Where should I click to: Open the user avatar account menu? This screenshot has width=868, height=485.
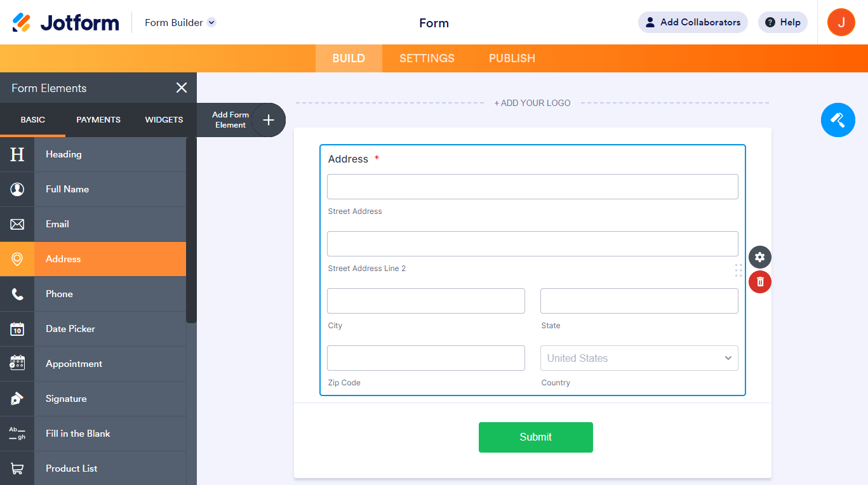(841, 22)
